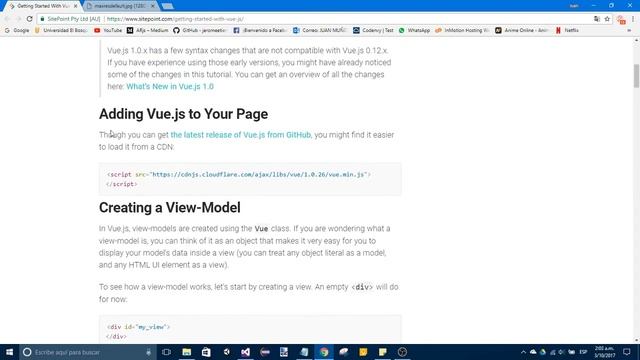
Task: Open the clock showing 2:00 a.m.
Action: tap(604, 352)
